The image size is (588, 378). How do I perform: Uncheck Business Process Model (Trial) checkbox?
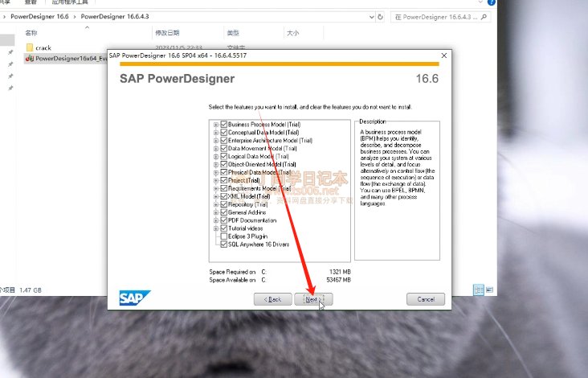click(224, 125)
